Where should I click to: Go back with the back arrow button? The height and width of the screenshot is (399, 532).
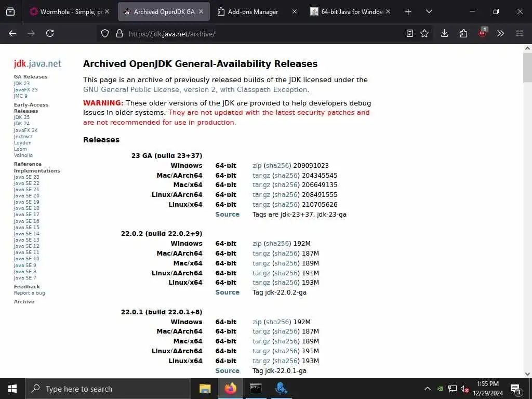12,33
